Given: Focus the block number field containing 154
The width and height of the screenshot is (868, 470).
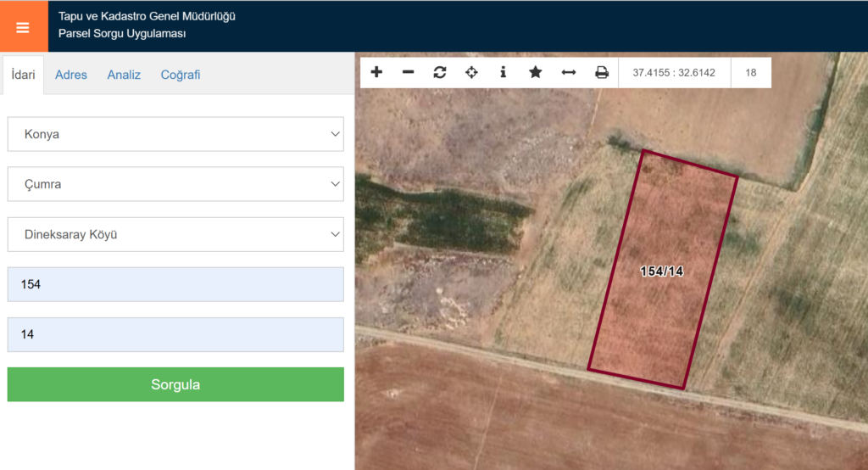Looking at the screenshot, I should click(175, 284).
